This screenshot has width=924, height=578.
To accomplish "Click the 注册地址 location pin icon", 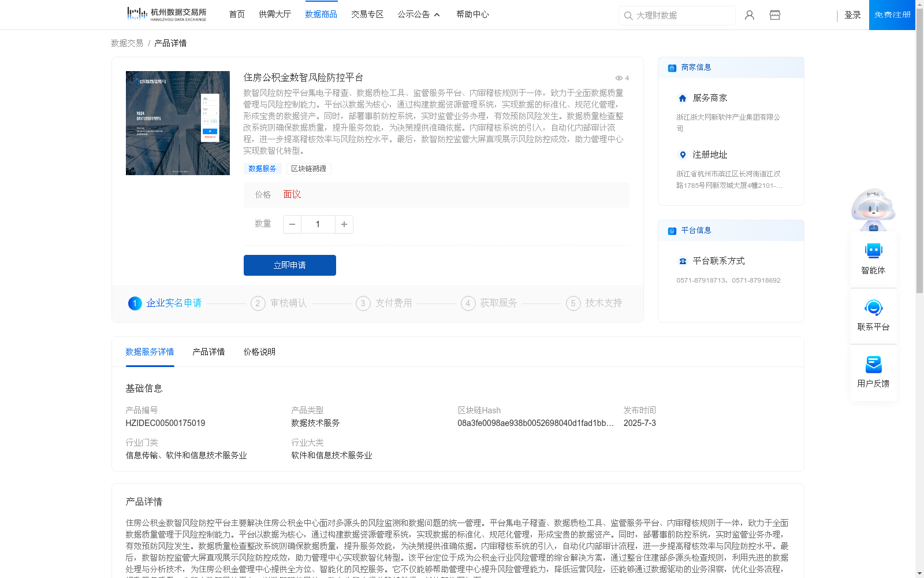I will (x=683, y=155).
